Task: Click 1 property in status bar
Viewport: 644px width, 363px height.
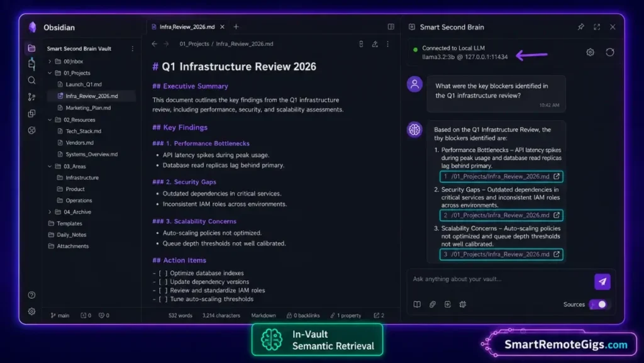Action: [x=346, y=315]
